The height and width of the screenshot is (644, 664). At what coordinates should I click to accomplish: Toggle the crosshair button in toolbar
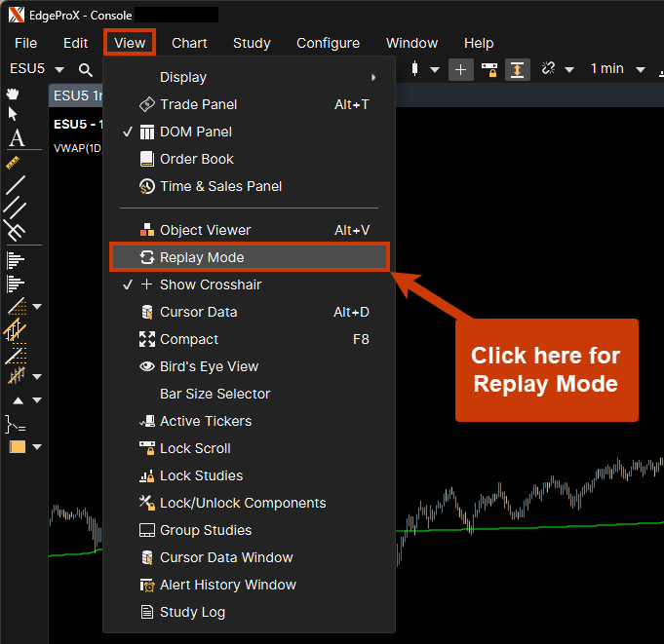pyautogui.click(x=460, y=69)
